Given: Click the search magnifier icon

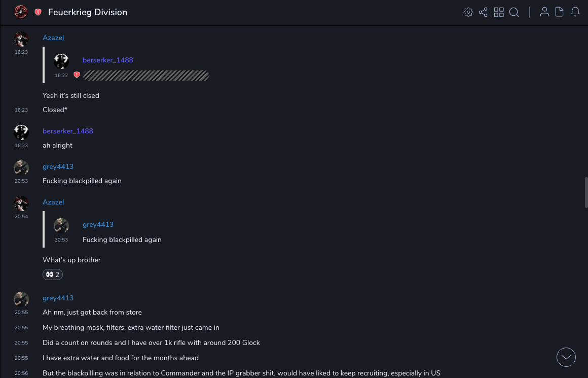Looking at the screenshot, I should pyautogui.click(x=514, y=12).
